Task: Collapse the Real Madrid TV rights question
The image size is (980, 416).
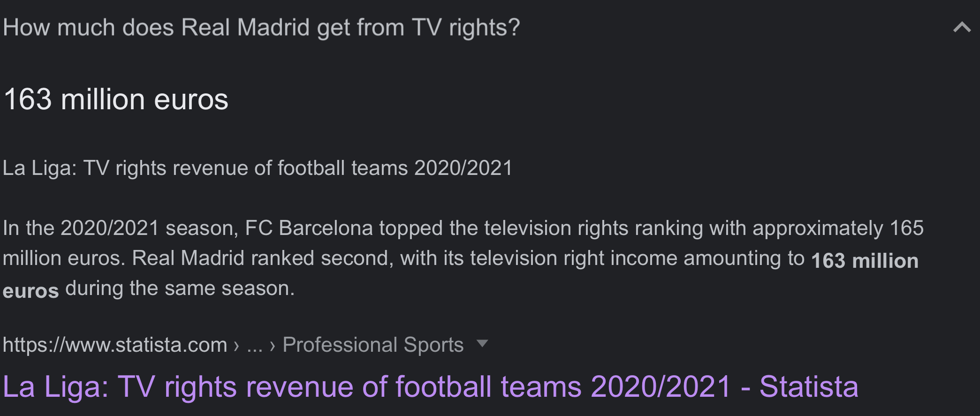Action: 962,28
